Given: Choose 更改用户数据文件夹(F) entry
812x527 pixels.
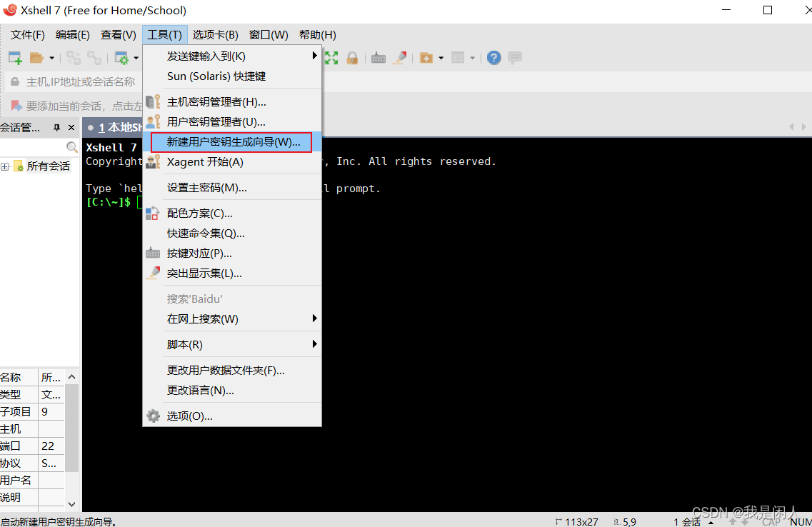Looking at the screenshot, I should pyautogui.click(x=232, y=371).
